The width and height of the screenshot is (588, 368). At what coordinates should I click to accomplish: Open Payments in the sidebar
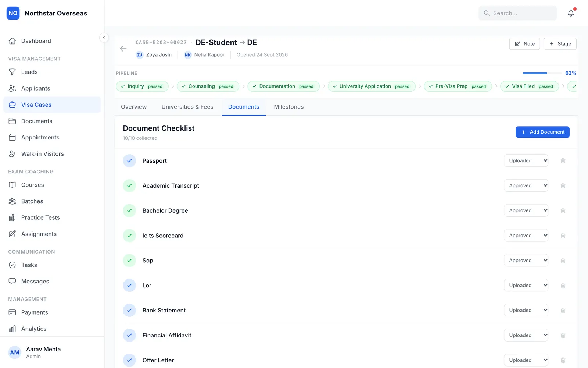coord(52,312)
